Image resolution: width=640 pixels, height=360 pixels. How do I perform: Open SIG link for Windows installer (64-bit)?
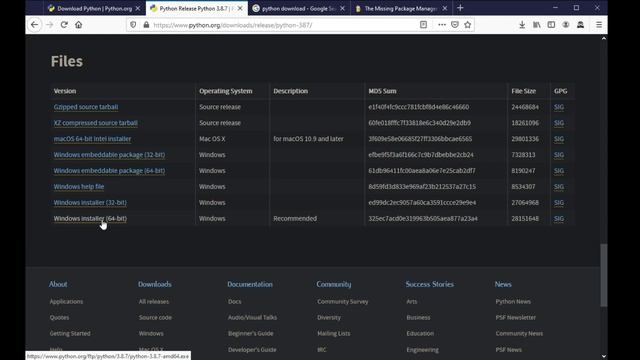tap(559, 218)
